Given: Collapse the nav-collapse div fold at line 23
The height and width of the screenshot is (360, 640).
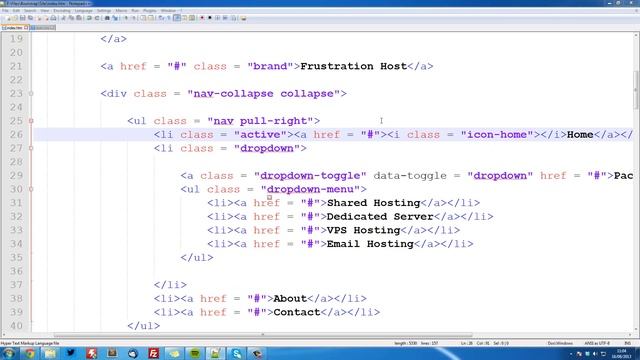Looking at the screenshot, I should click(31, 93).
